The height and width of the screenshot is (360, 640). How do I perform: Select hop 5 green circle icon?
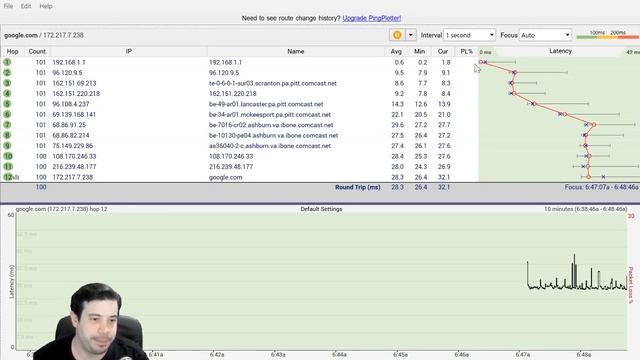[7, 104]
